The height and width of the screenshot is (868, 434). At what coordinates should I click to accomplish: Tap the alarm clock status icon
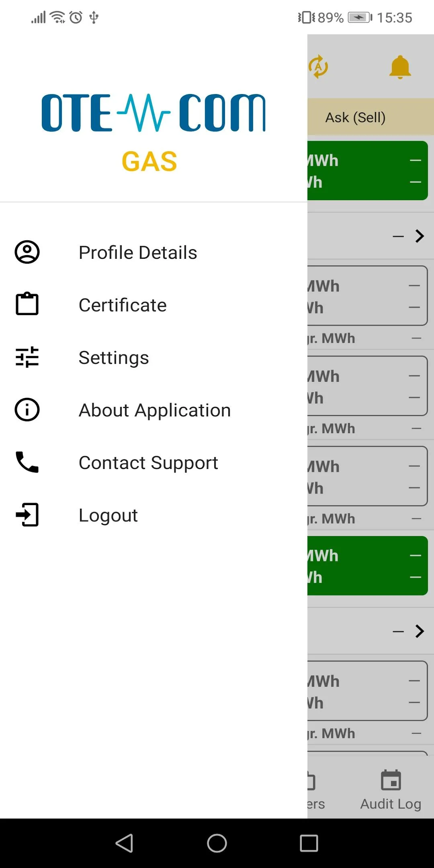[x=76, y=17]
